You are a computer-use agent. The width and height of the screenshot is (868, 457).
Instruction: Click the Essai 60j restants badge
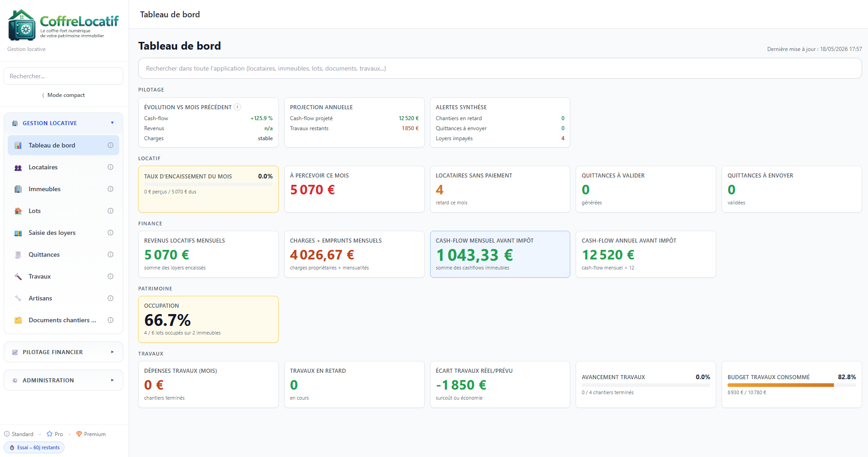(x=34, y=447)
